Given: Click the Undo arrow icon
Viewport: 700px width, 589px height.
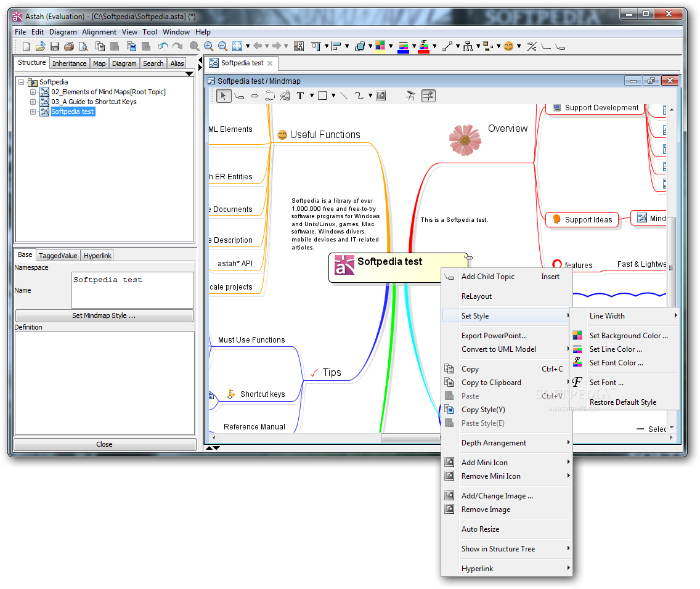Looking at the screenshot, I should pyautogui.click(x=163, y=46).
